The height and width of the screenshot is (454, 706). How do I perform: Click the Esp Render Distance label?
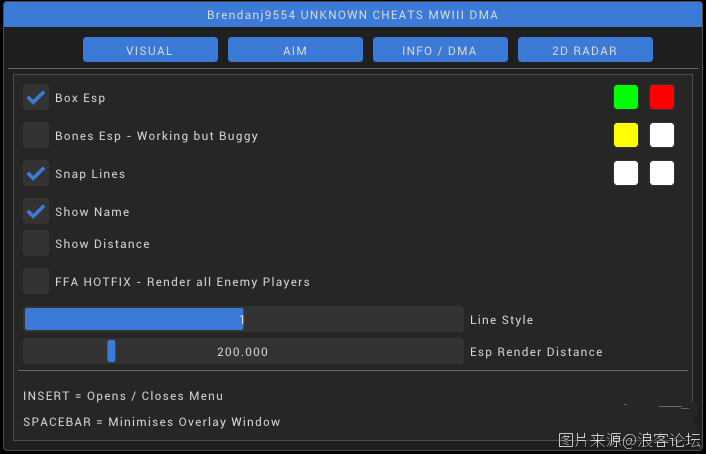pos(536,352)
